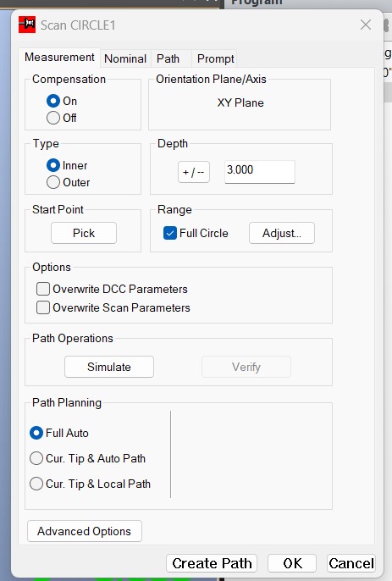Uncheck the Full Circle checkbox
This screenshot has height=581, width=392.
pos(170,233)
